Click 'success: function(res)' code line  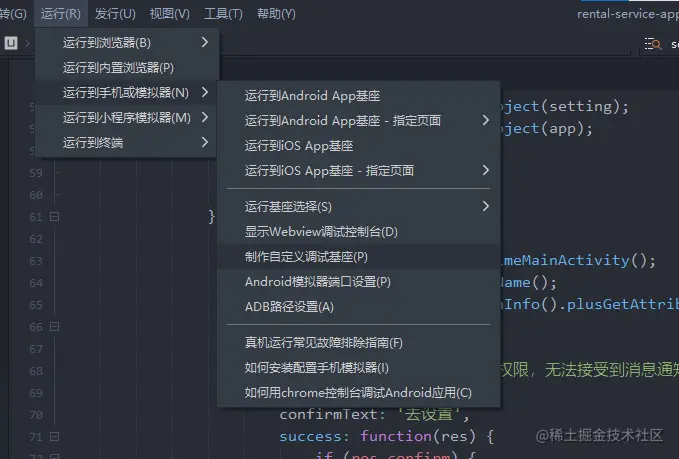click(386, 436)
